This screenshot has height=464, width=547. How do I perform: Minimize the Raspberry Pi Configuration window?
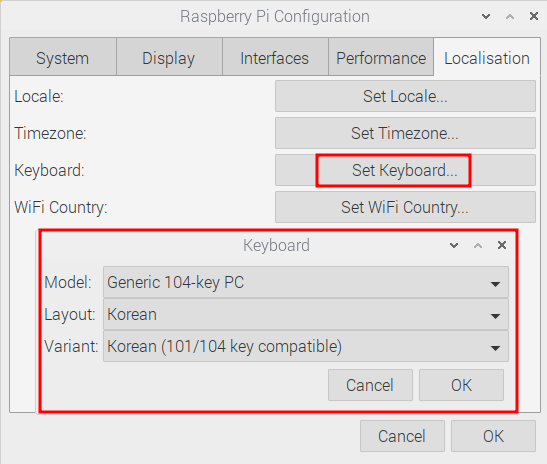[486, 16]
